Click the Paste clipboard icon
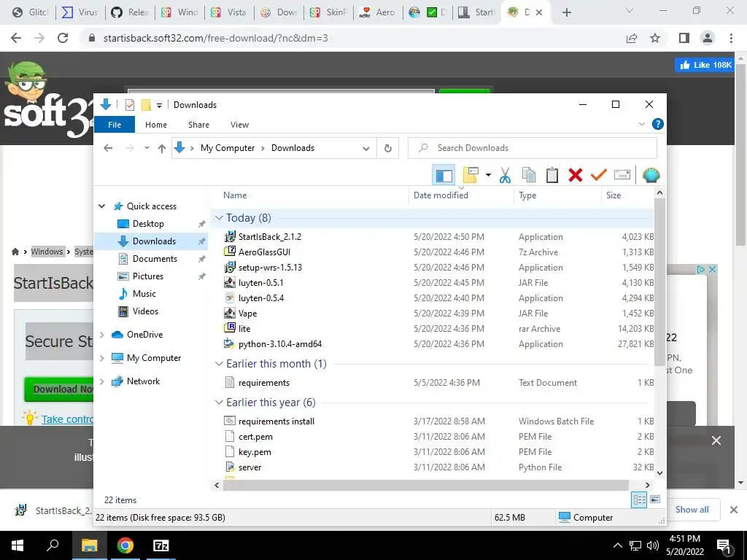Screen dimensions: 747x560 [x=551, y=175]
